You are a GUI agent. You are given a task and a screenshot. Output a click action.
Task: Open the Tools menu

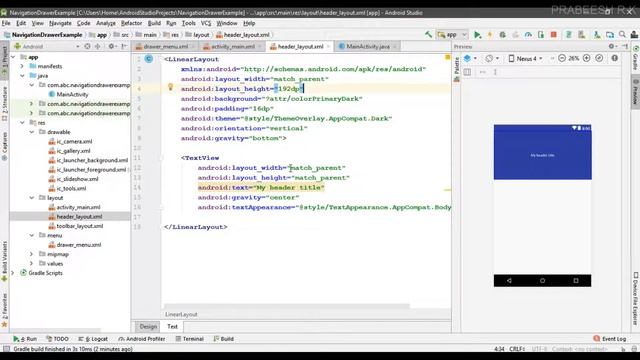pyautogui.click(x=188, y=23)
